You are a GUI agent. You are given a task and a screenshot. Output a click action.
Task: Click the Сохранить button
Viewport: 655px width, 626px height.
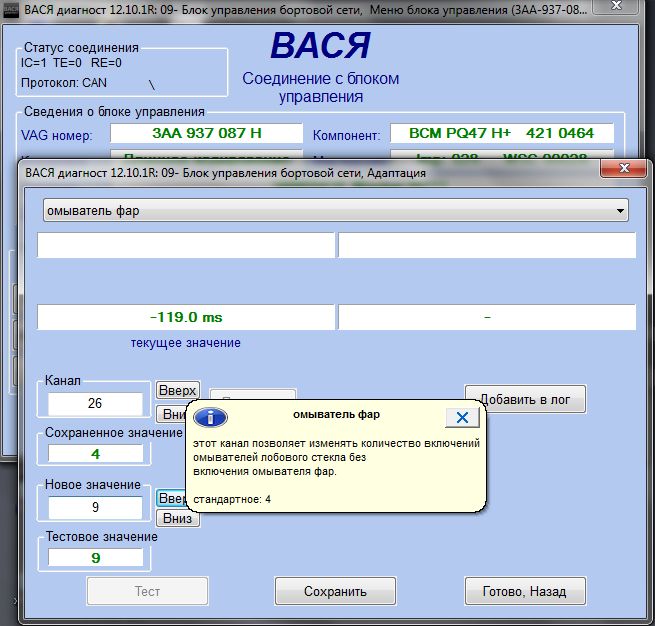(x=335, y=591)
